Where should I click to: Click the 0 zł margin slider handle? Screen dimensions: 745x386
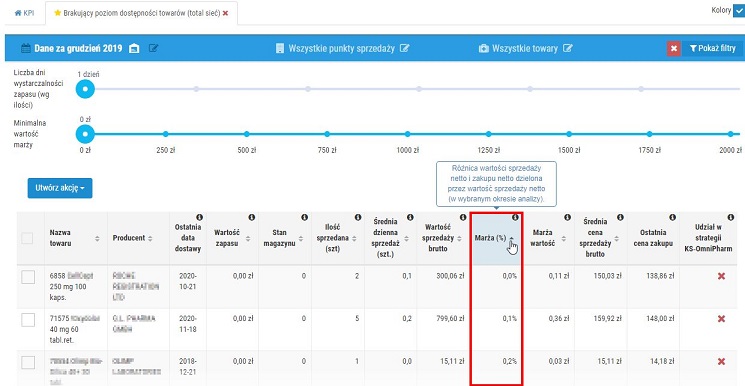point(86,134)
